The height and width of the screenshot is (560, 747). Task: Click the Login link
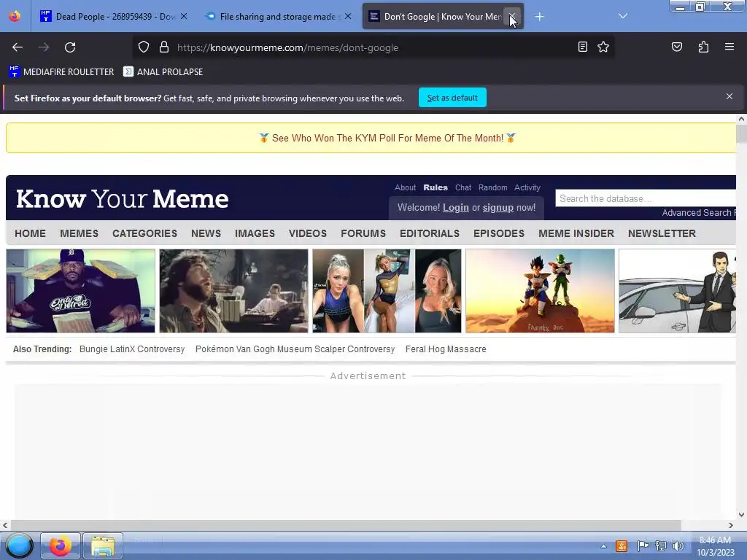point(455,208)
